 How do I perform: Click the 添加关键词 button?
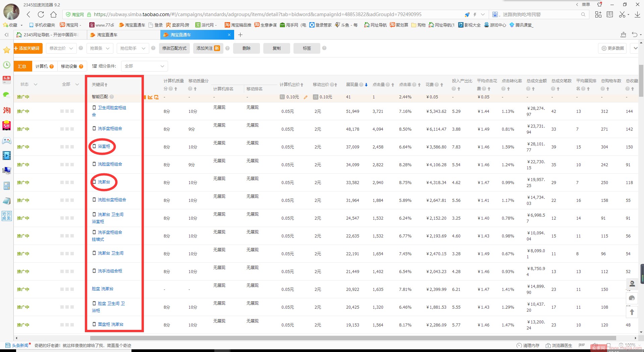coord(28,48)
